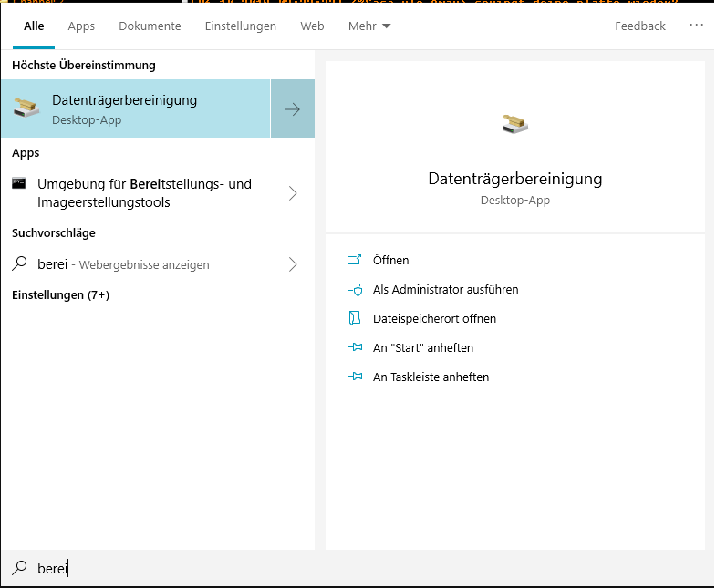Click the Öffnen icon
Viewport: 716px width, 588px height.
pos(354,260)
